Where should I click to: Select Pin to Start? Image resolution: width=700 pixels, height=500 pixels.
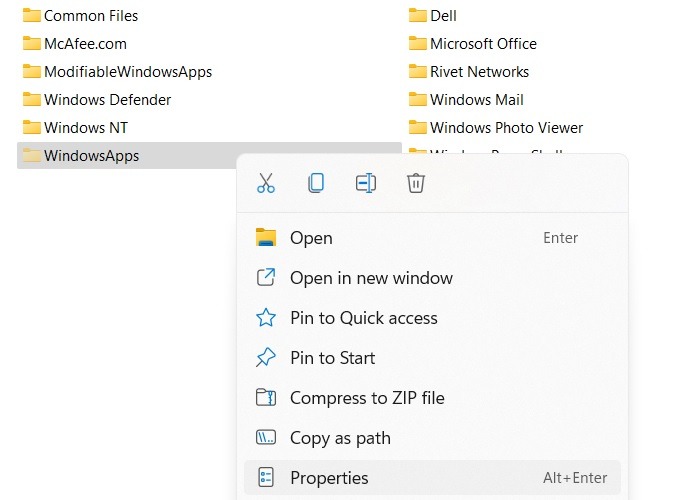coord(432,358)
